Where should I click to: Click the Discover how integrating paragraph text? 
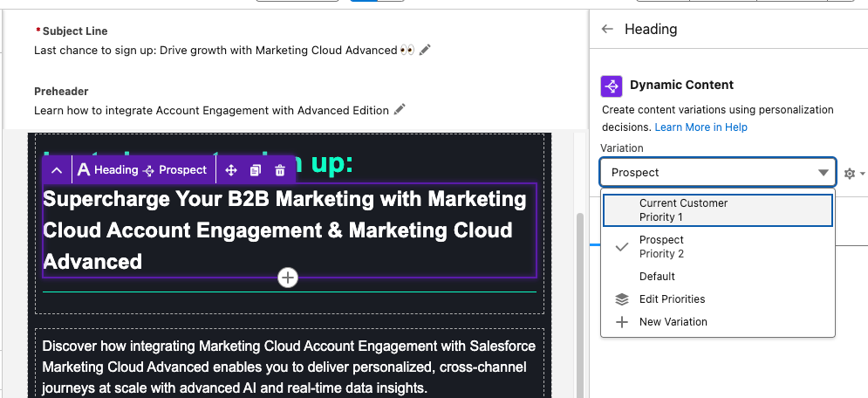coord(288,367)
